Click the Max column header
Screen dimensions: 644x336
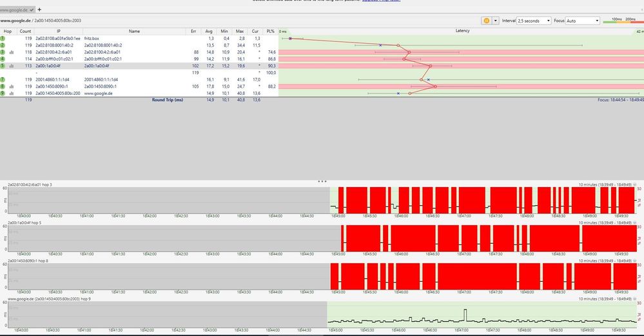[x=240, y=31]
